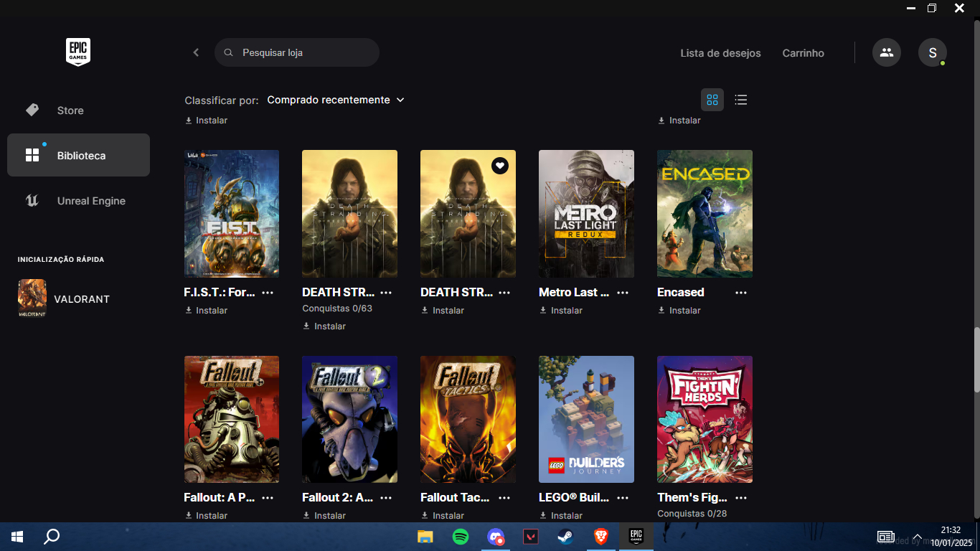The width and height of the screenshot is (980, 551).
Task: Open the Lista de desejos page
Action: (x=720, y=53)
